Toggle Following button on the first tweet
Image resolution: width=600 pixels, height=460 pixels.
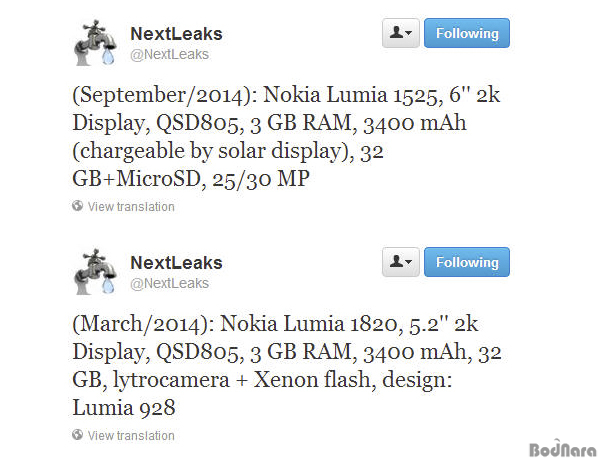[467, 33]
